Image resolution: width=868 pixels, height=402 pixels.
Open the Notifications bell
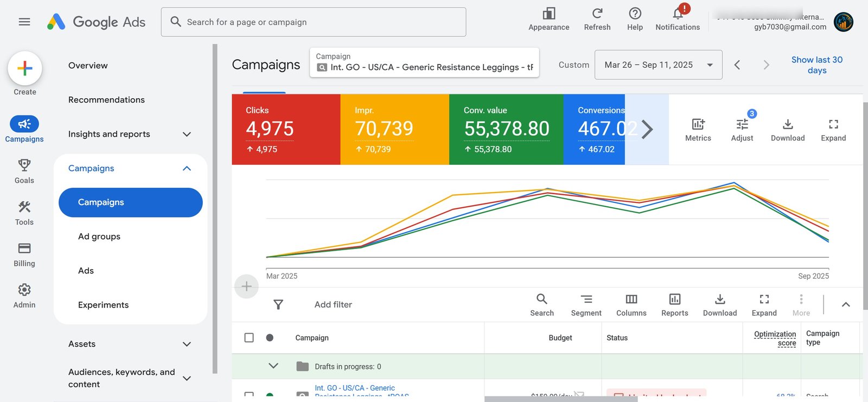678,14
